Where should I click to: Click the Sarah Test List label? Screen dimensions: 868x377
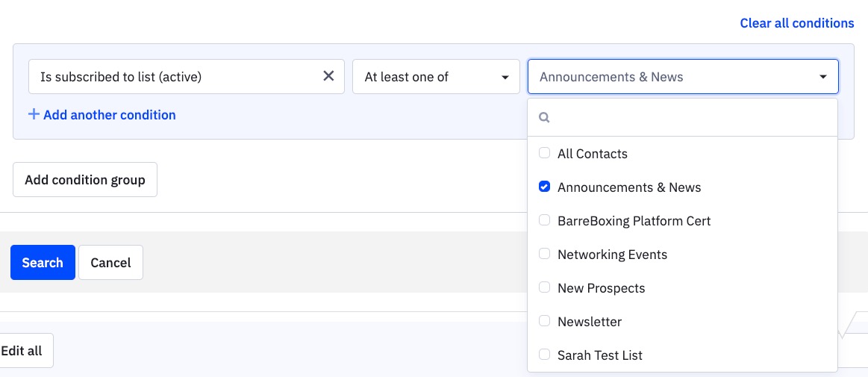[x=600, y=355]
